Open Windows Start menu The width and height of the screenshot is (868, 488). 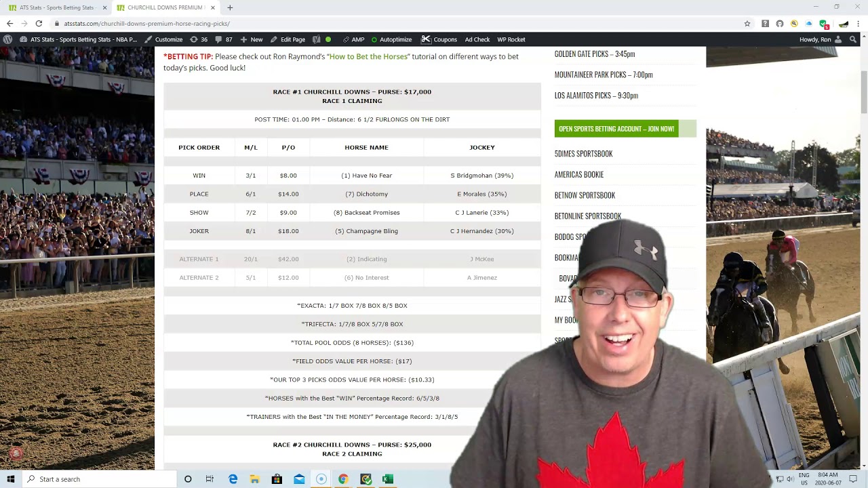click(x=11, y=479)
